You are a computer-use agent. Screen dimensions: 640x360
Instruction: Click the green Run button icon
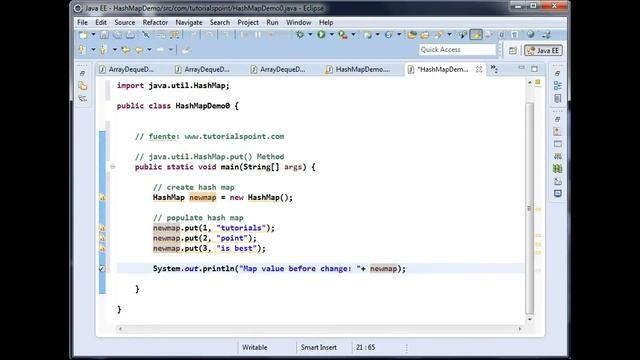coord(321,35)
